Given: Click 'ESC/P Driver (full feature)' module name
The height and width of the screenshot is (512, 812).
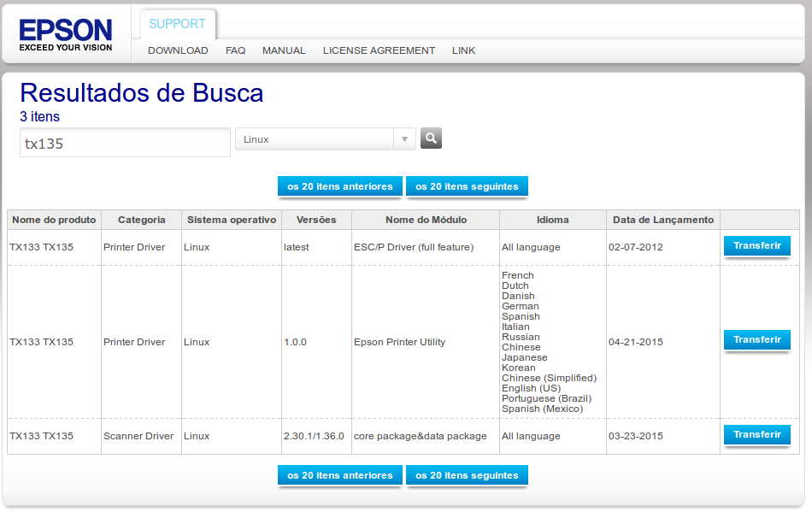Looking at the screenshot, I should click(414, 248).
